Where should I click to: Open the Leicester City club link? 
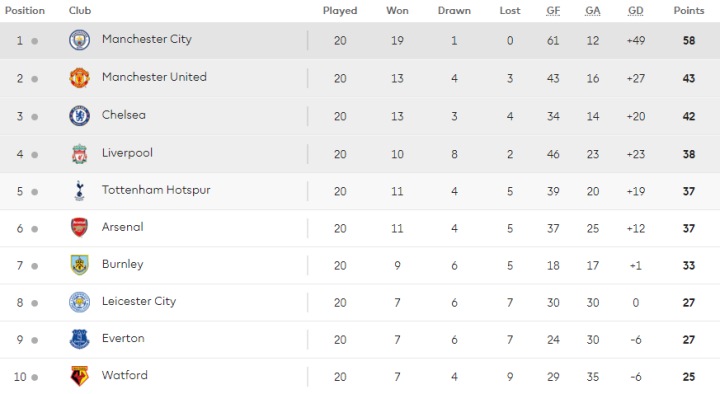(x=139, y=301)
